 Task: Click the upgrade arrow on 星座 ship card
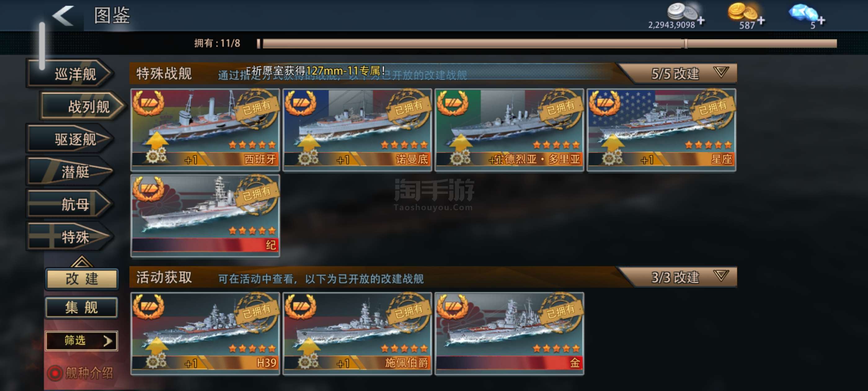612,148
